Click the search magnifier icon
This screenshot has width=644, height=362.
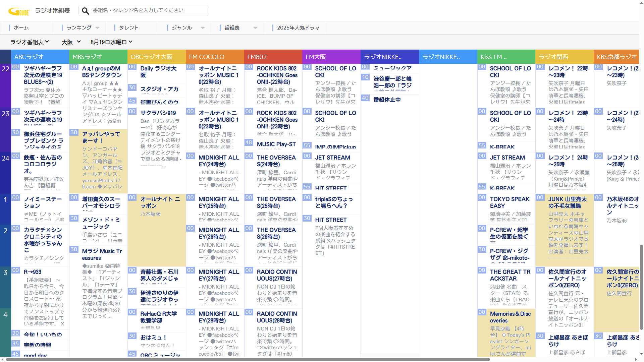(86, 11)
